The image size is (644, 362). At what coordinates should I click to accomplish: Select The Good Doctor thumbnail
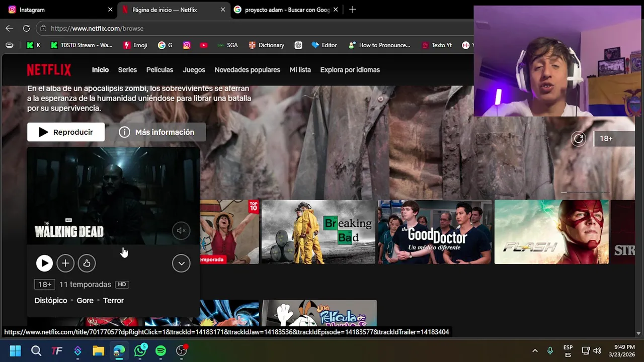point(435,232)
